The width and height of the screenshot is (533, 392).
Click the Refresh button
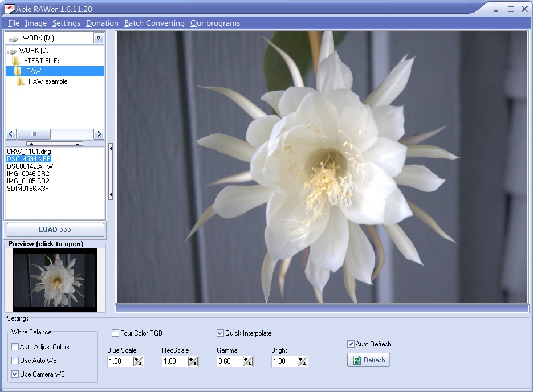point(368,360)
